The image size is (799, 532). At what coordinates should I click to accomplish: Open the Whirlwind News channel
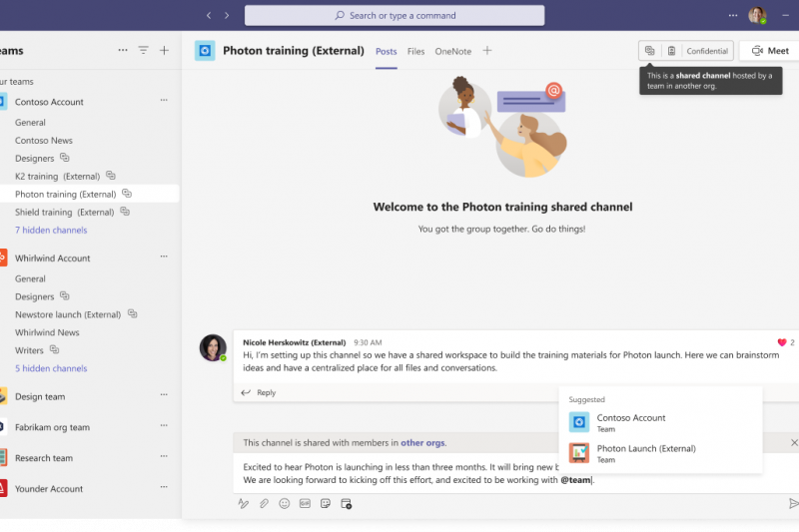[47, 332]
